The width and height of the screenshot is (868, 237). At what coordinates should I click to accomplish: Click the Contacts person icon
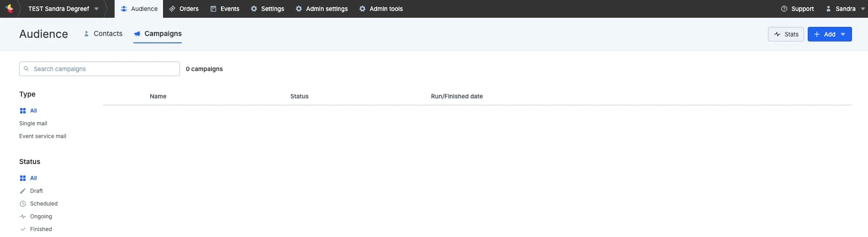point(86,34)
